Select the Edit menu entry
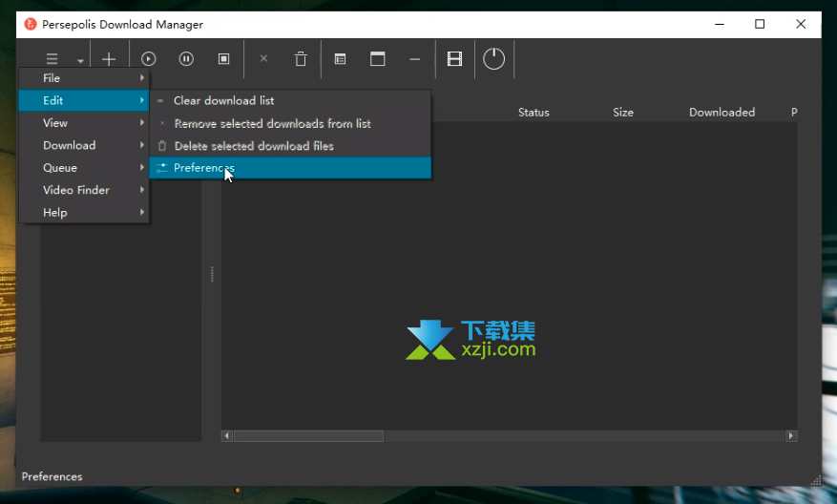 click(84, 100)
